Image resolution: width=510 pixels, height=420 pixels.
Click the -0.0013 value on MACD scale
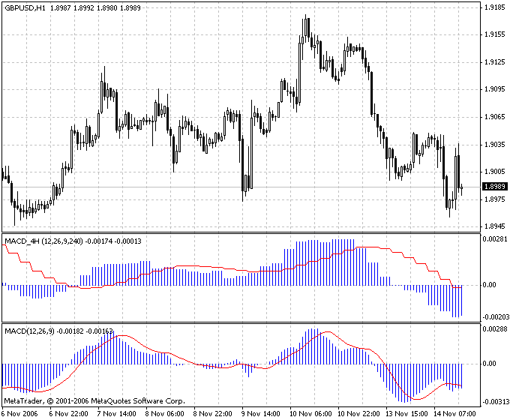(494, 399)
